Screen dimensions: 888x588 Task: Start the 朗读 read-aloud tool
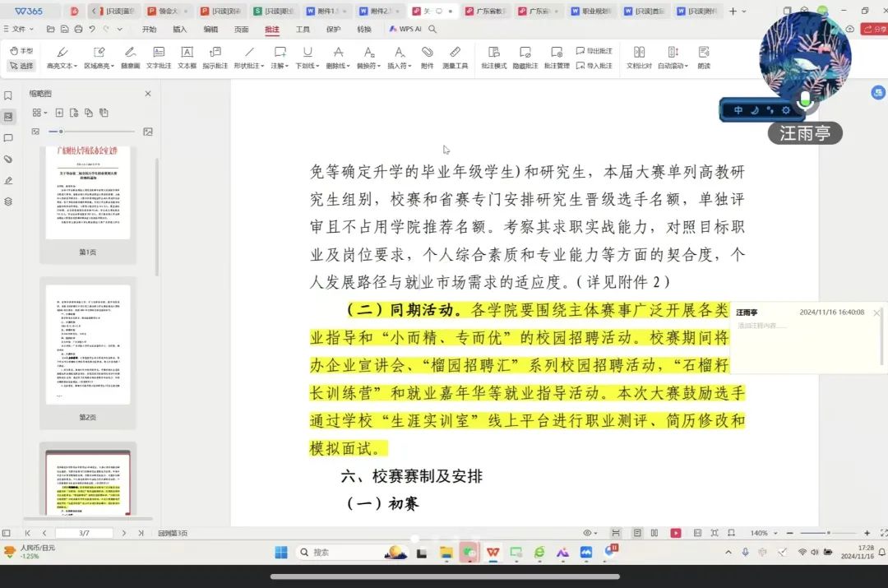click(x=704, y=58)
